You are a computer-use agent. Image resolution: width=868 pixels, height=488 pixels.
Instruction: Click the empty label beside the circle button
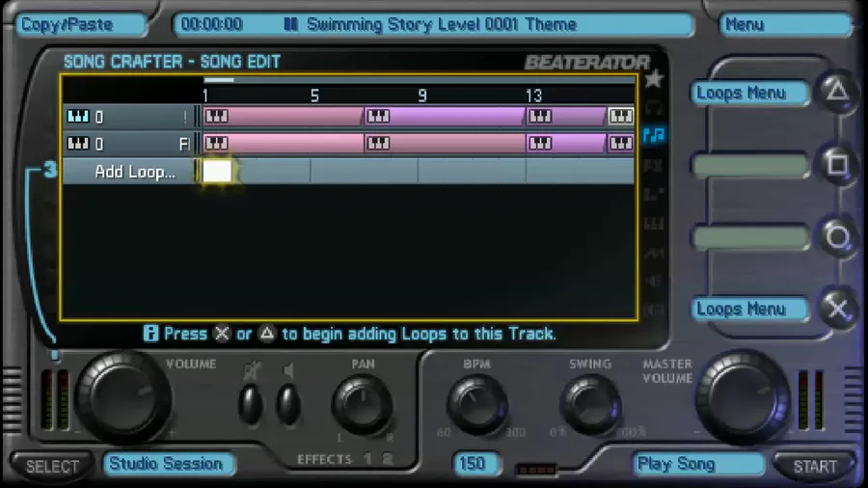(x=750, y=237)
